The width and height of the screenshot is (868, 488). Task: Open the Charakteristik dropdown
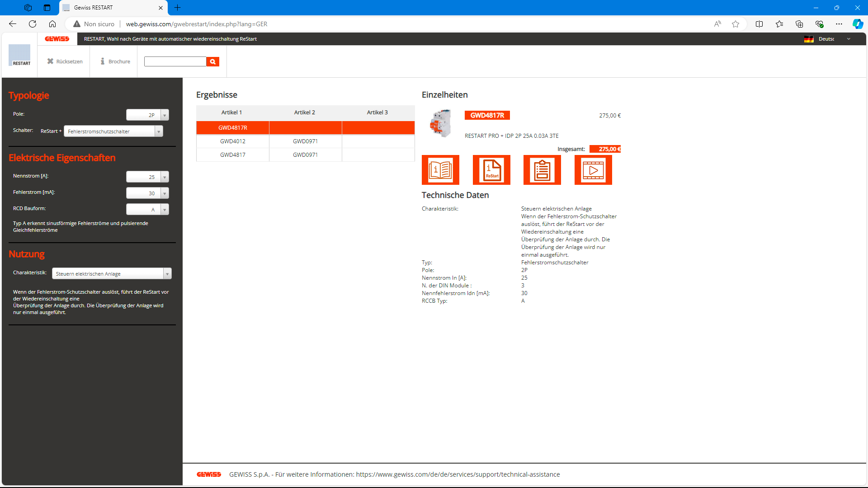(x=112, y=273)
